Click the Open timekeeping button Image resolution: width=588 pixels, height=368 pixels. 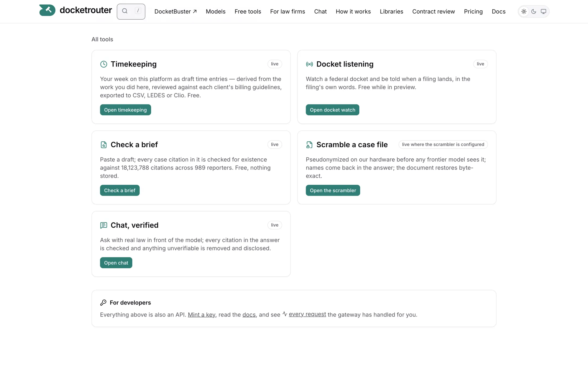125,110
